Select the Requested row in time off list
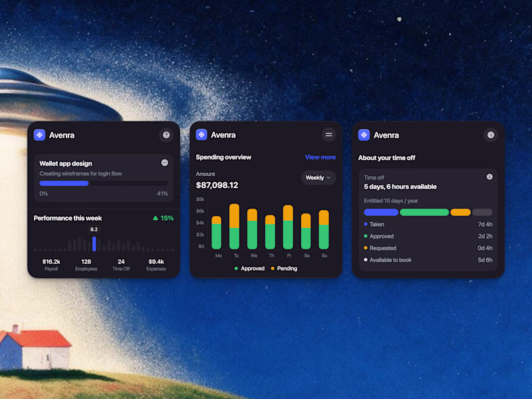Screen dimensions: 532x399 [428, 248]
